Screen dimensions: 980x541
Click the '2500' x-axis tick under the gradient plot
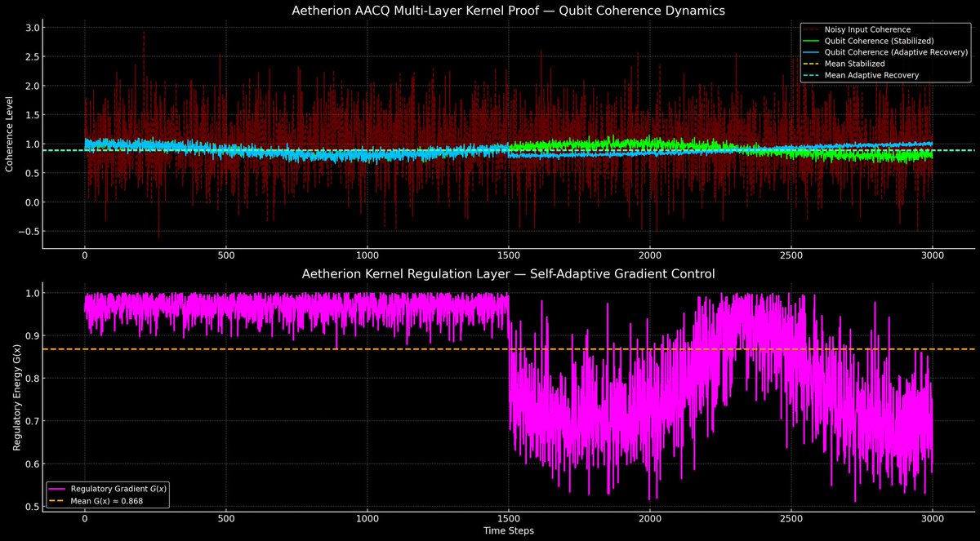point(791,517)
